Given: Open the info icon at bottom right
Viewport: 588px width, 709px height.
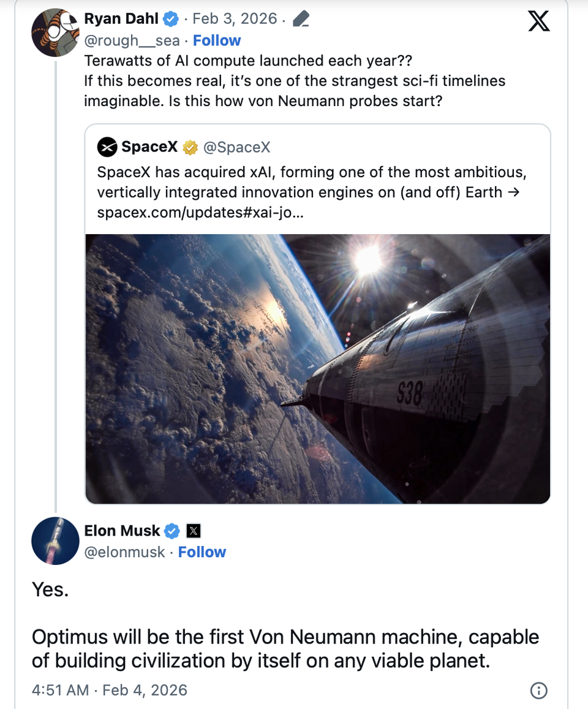Looking at the screenshot, I should tap(538, 691).
